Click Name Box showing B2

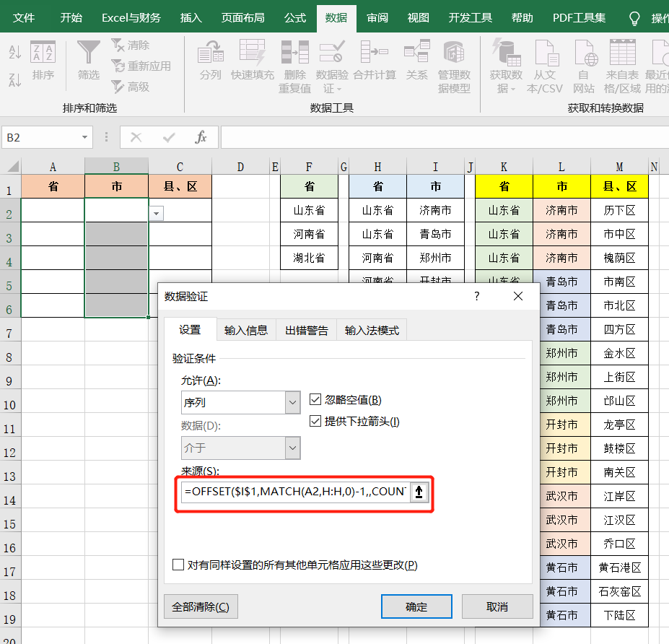[x=41, y=137]
